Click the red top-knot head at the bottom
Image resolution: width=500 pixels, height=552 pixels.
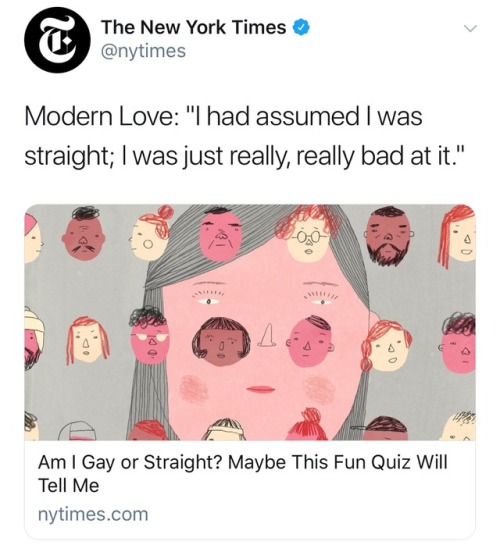(x=307, y=425)
